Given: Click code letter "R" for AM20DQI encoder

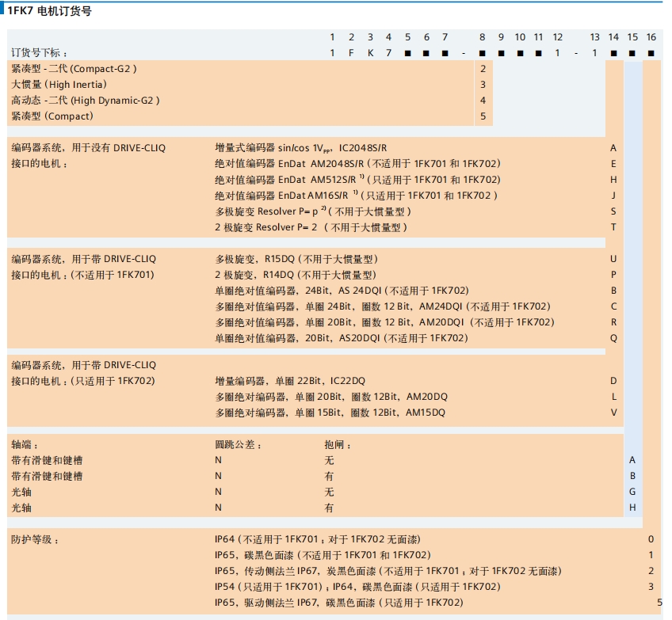Looking at the screenshot, I should point(613,322).
